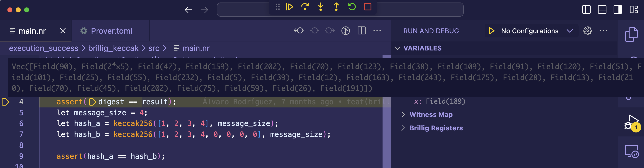Open the Explorer view in activity bar
The height and width of the screenshot is (168, 644).
click(x=631, y=34)
